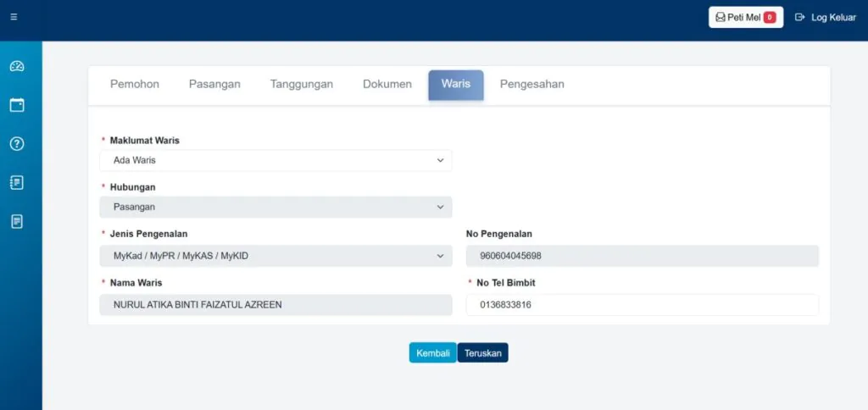This screenshot has height=410, width=868.
Task: Switch to the Tanggungan tab
Action: pyautogui.click(x=302, y=84)
